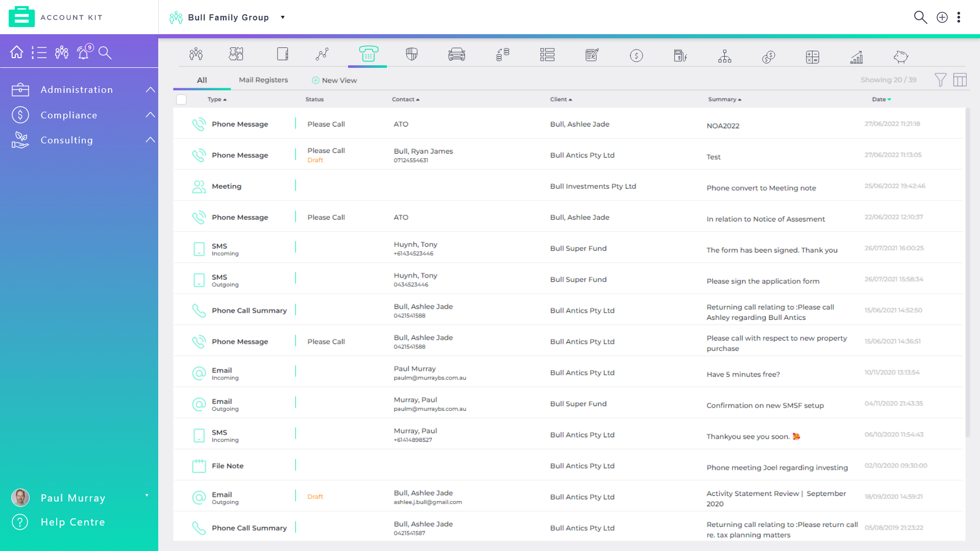Open the filter funnel icon

(x=940, y=80)
